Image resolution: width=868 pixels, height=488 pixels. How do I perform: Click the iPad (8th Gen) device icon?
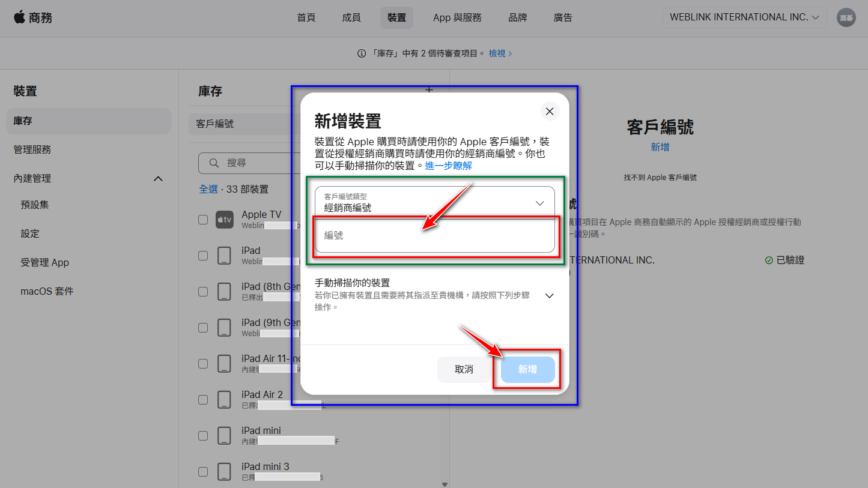(224, 292)
